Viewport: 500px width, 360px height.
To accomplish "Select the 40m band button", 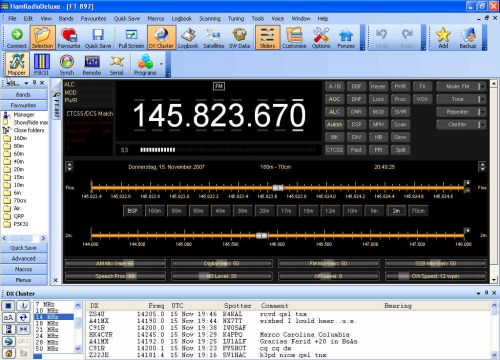I will coord(220,211).
